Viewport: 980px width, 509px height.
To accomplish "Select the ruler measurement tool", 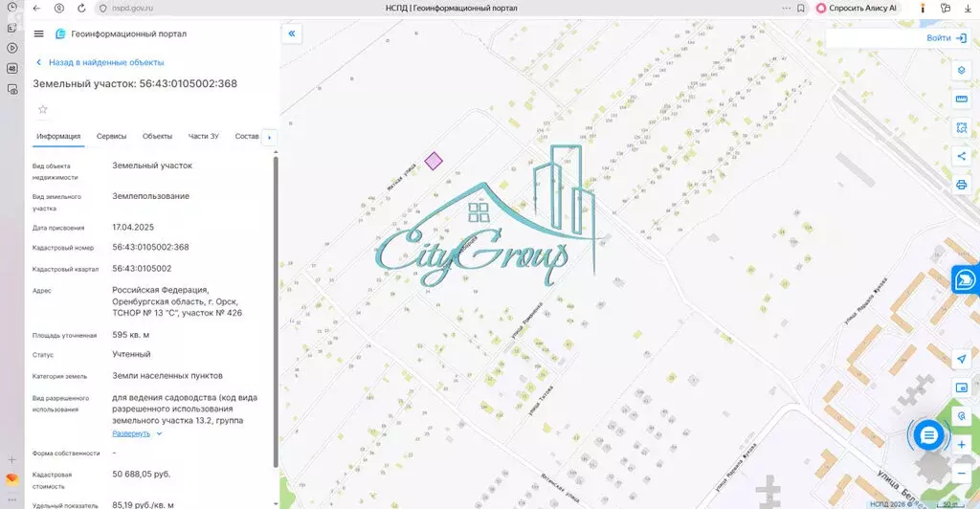I will pyautogui.click(x=961, y=99).
